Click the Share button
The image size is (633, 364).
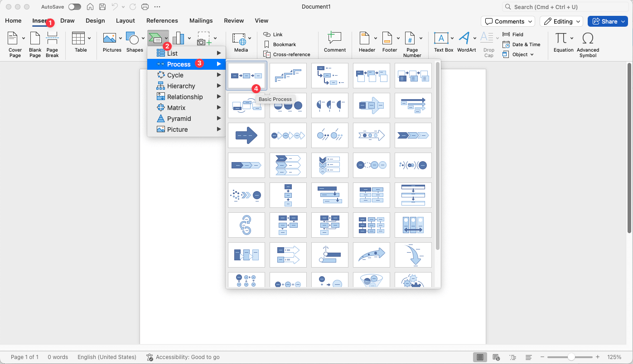point(607,21)
